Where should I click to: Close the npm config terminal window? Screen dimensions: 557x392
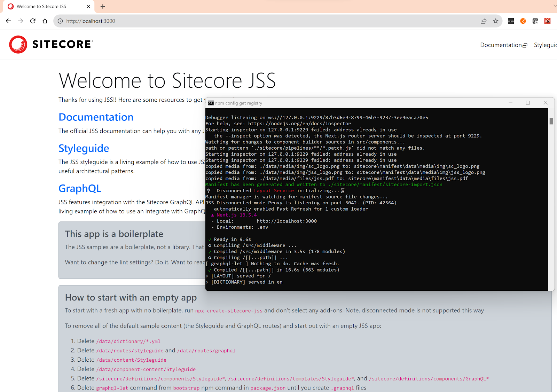pos(546,103)
